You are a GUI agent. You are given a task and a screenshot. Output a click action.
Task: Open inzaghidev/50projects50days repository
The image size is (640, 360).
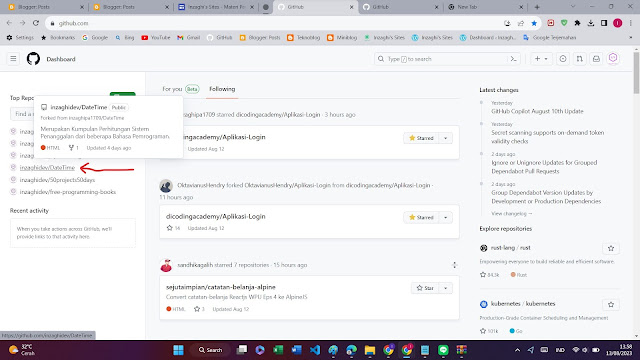click(57, 180)
